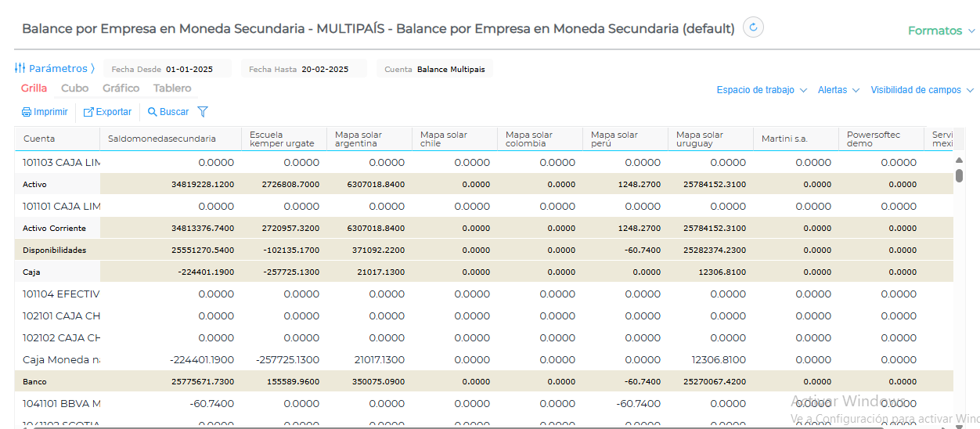Open the filter funnel icon
The width and height of the screenshot is (980, 429).
[x=203, y=112]
